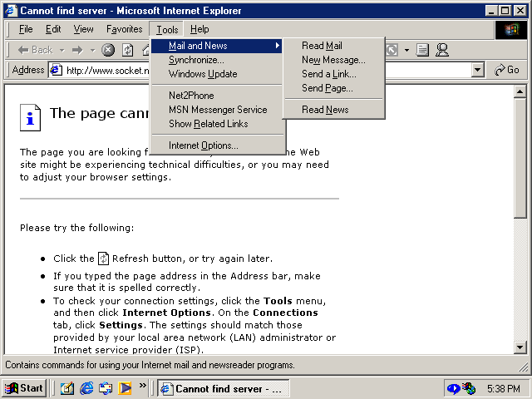Select Read News in submenu
532x399 pixels.
point(334,110)
